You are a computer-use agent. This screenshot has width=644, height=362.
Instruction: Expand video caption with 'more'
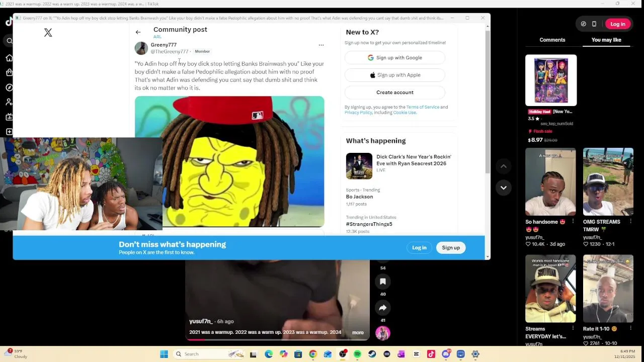pyautogui.click(x=358, y=332)
